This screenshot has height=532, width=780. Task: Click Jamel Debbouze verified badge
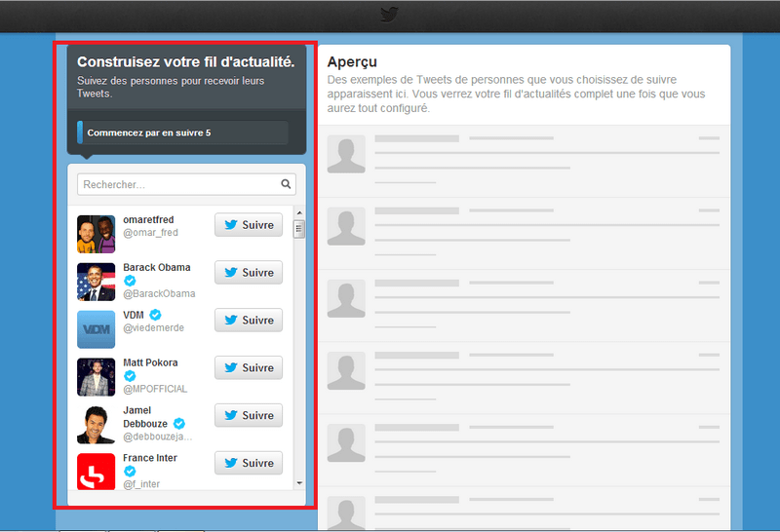[179, 424]
